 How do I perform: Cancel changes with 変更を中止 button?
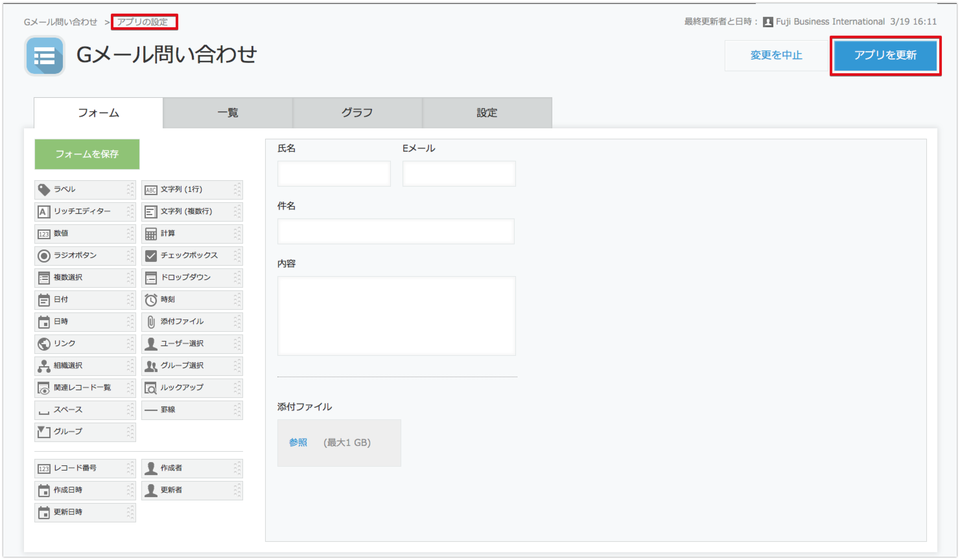pyautogui.click(x=776, y=56)
